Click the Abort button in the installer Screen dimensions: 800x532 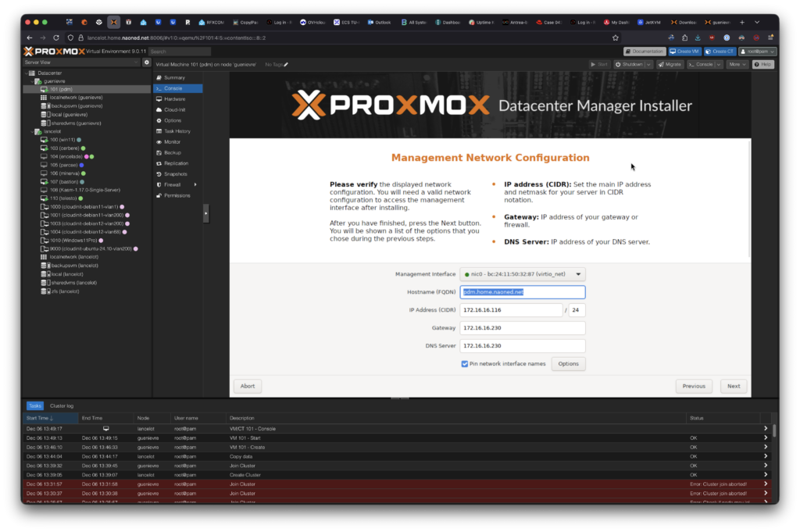click(x=247, y=386)
